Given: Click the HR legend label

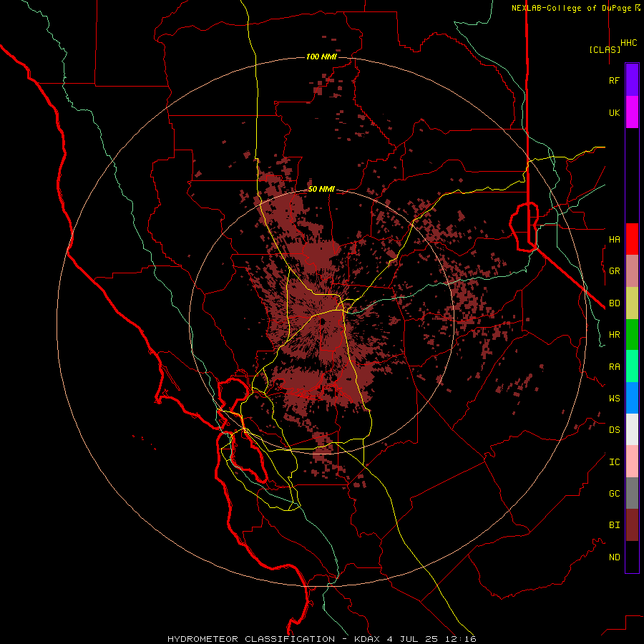Looking at the screenshot, I should click(x=614, y=335).
